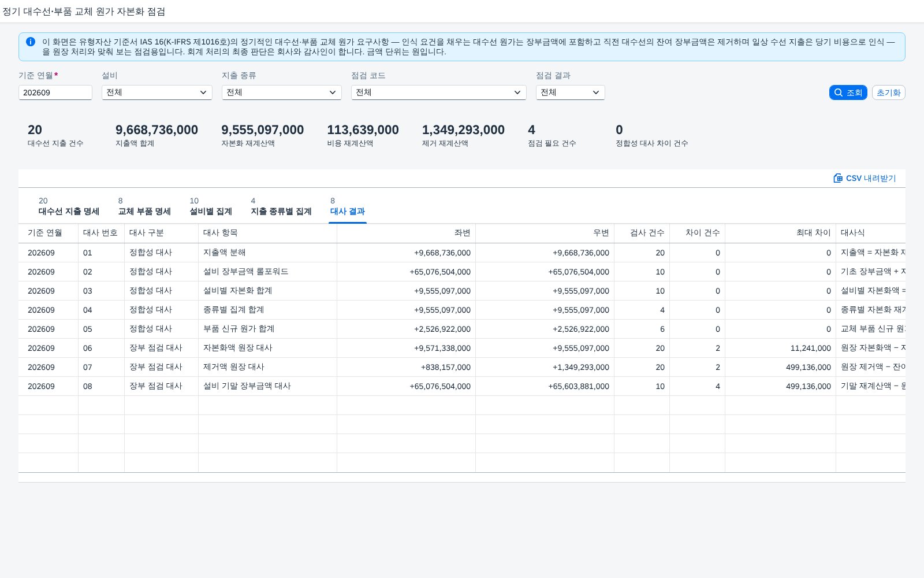Switch to the 설비별 집계 tab
The image size is (924, 578).
tap(211, 206)
